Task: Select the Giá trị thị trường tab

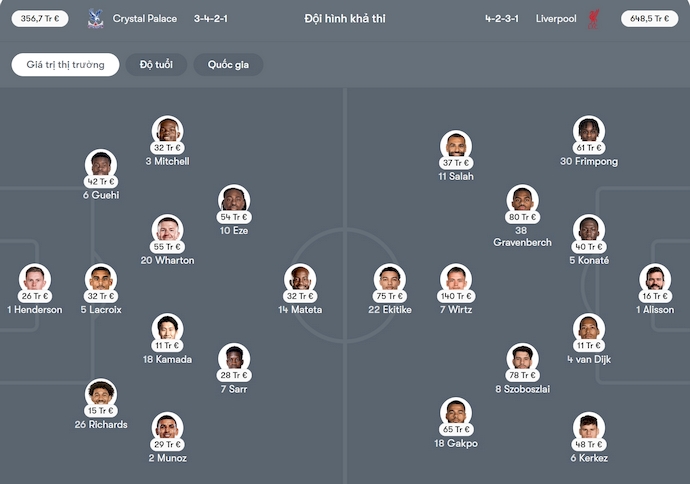Action: click(65, 65)
